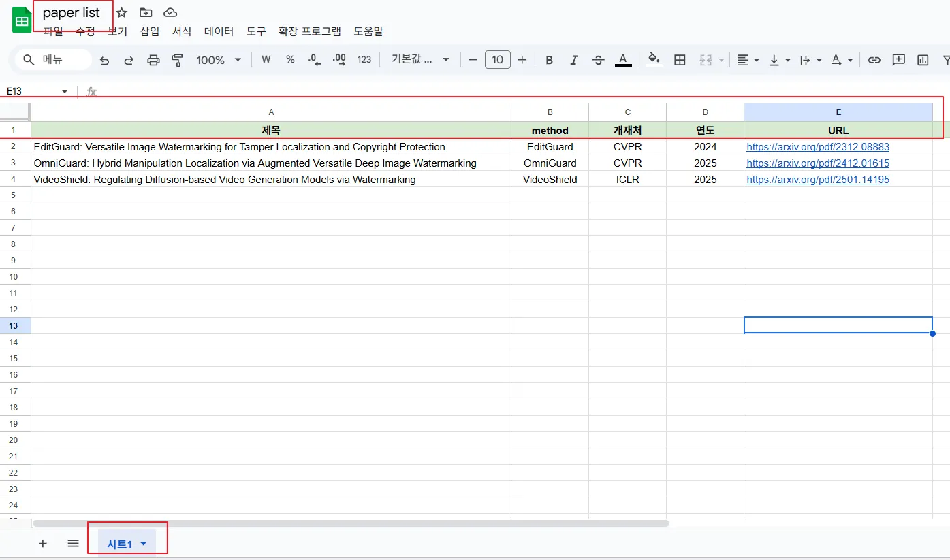Open the horizontal align dropdown
The image size is (950, 560).
(748, 60)
